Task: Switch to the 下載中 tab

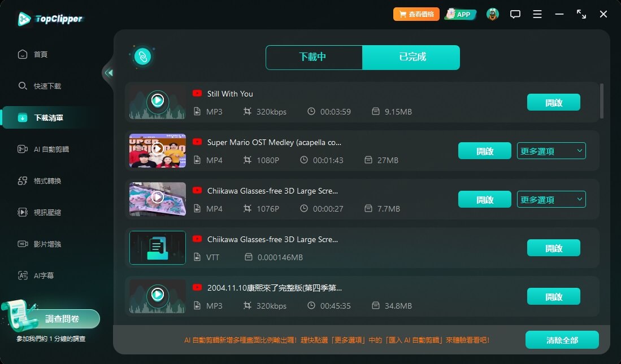Action: coord(314,57)
